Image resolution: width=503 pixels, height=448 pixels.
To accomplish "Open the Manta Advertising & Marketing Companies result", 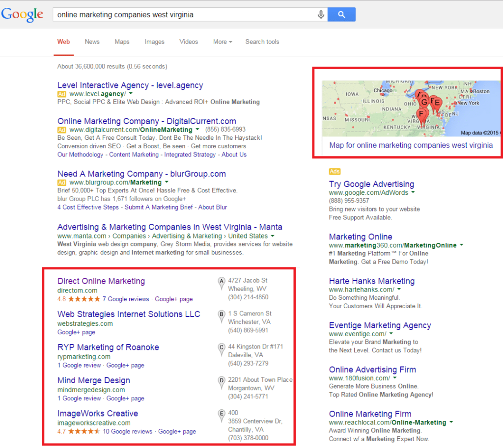I will [x=169, y=227].
